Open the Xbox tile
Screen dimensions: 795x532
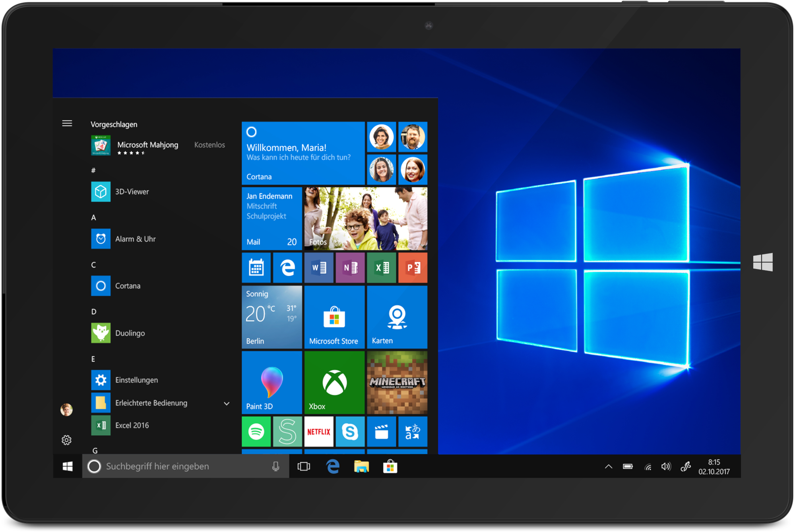[x=334, y=382]
